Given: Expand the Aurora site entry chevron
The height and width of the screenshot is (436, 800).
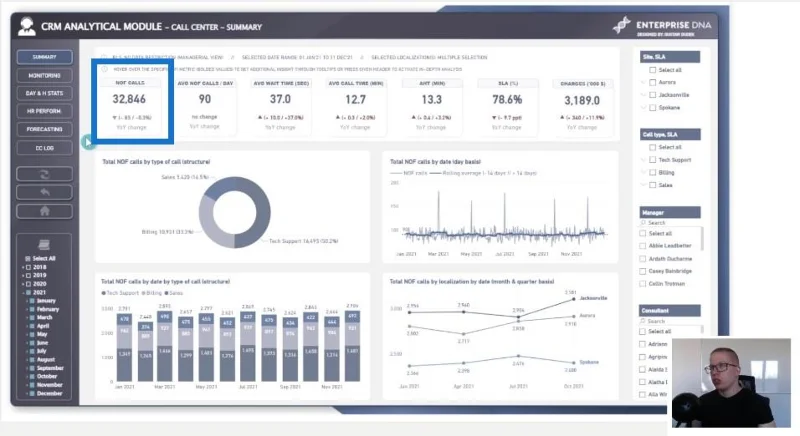Looking at the screenshot, I should tap(643, 82).
